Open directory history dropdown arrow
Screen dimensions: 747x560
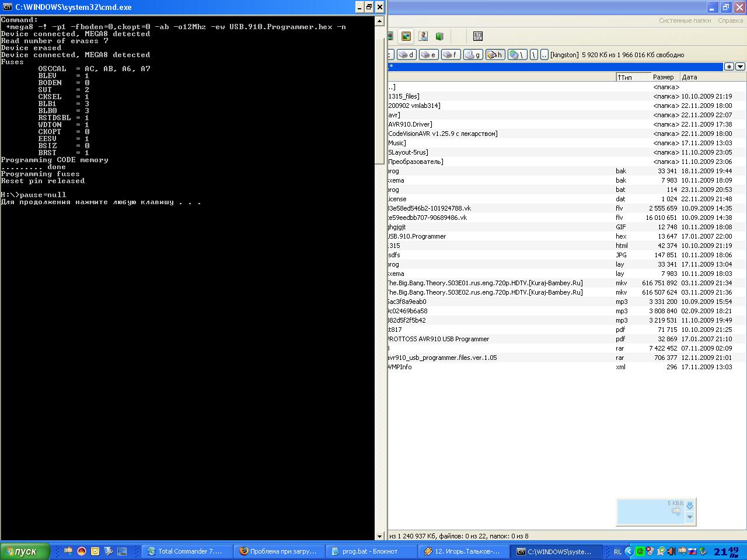click(740, 66)
